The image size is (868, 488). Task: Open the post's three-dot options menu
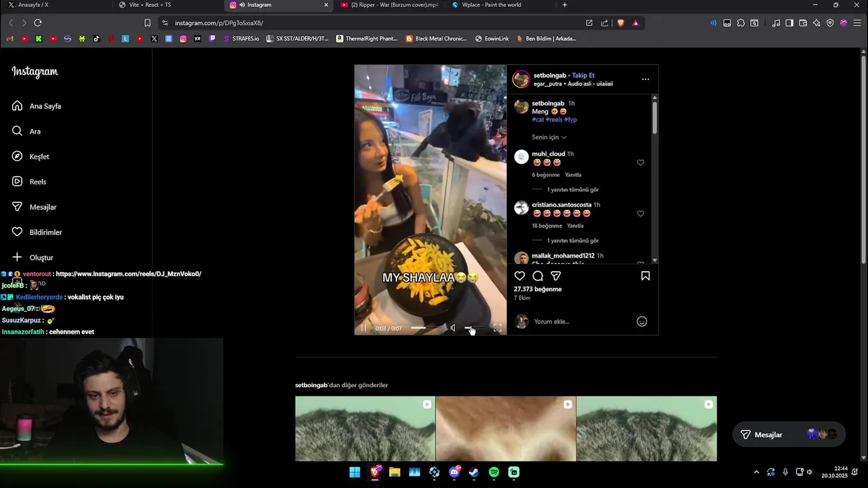(x=646, y=79)
